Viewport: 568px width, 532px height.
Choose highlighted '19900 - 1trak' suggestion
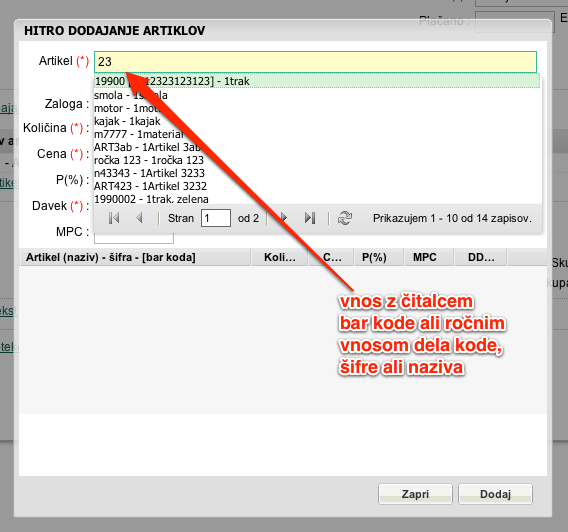(x=318, y=81)
